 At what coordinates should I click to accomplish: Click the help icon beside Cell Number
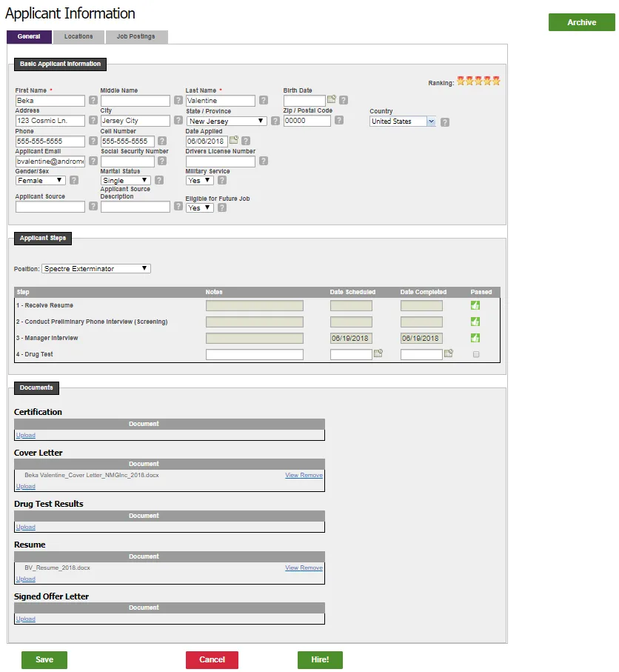pos(162,141)
